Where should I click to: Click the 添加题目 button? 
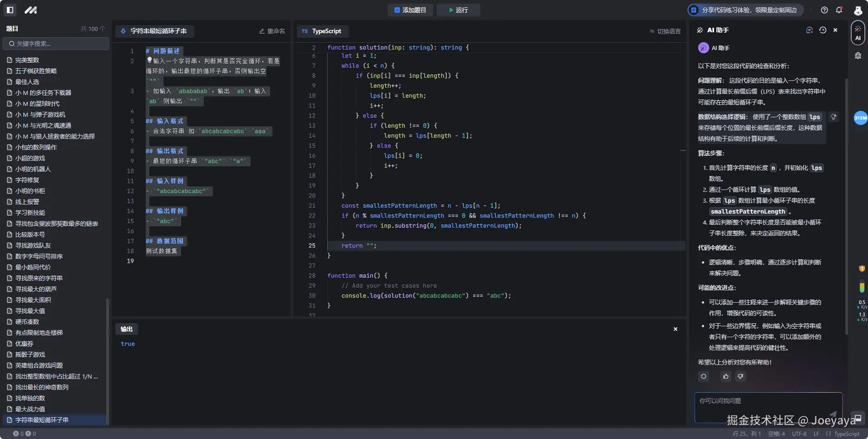click(x=410, y=10)
